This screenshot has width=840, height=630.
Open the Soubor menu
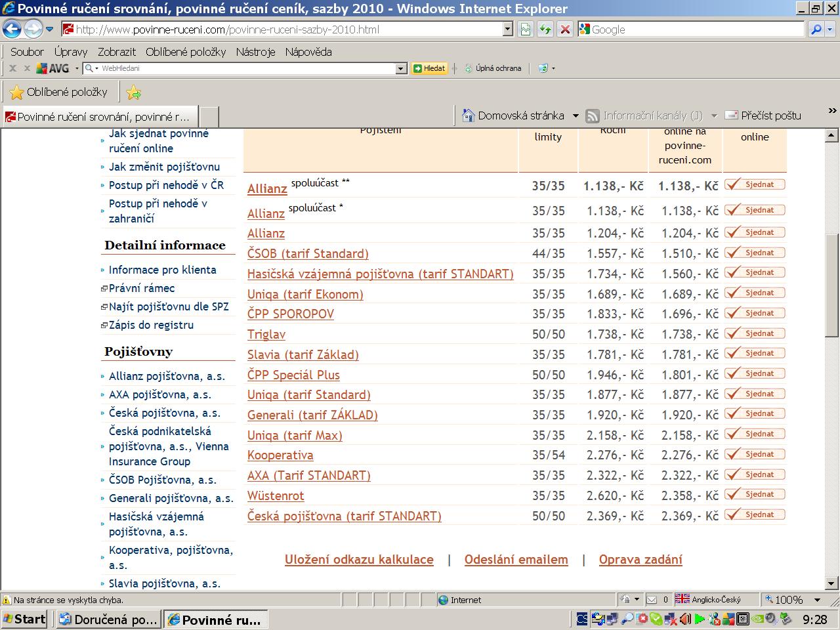pyautogui.click(x=27, y=52)
